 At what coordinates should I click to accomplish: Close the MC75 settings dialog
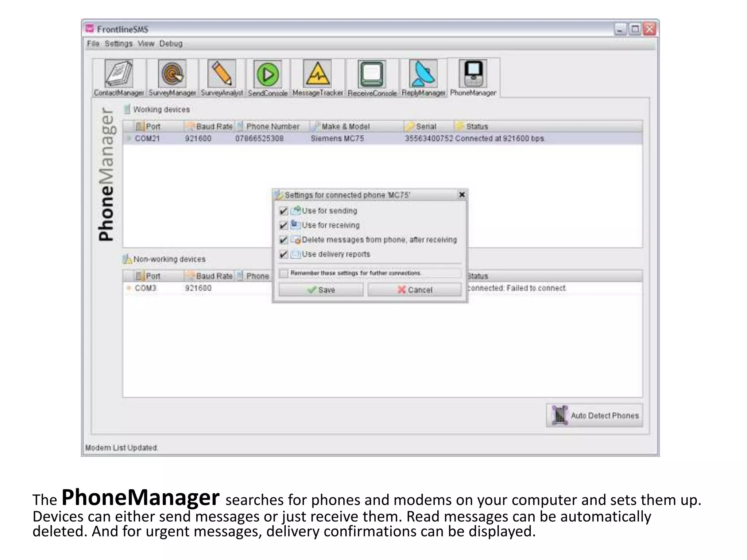tap(462, 195)
